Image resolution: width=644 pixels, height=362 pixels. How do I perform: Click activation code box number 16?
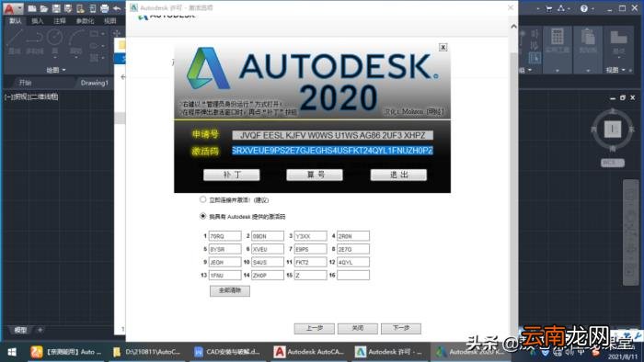pyautogui.click(x=353, y=275)
